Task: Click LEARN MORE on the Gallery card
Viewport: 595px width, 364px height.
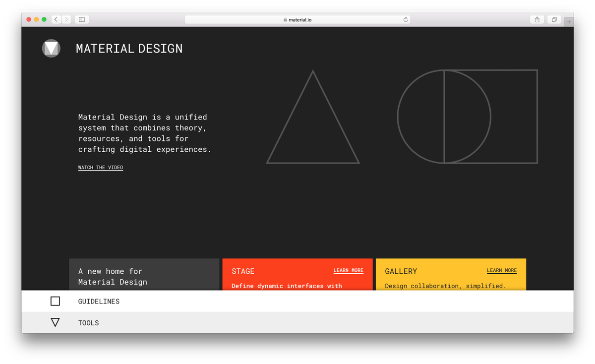Action: [502, 270]
